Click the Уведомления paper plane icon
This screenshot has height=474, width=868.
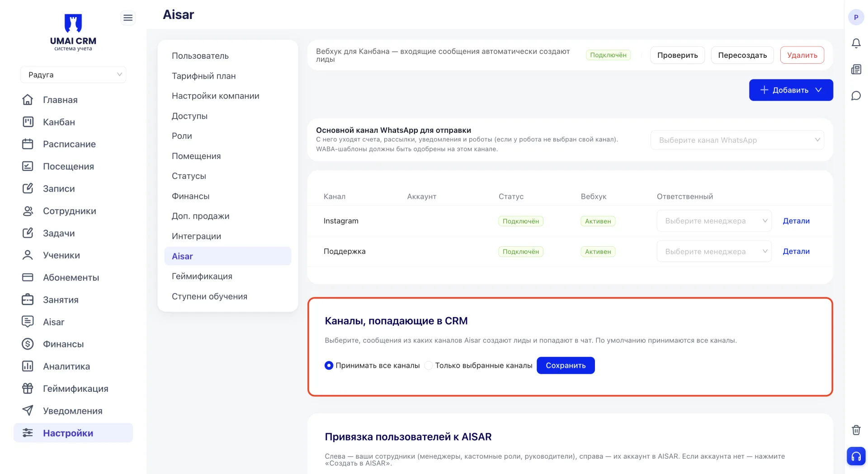tap(28, 410)
